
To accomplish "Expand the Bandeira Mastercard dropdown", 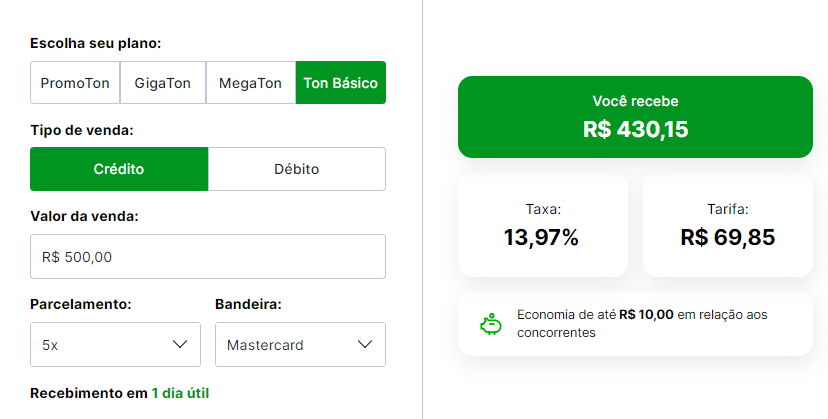I will (300, 344).
